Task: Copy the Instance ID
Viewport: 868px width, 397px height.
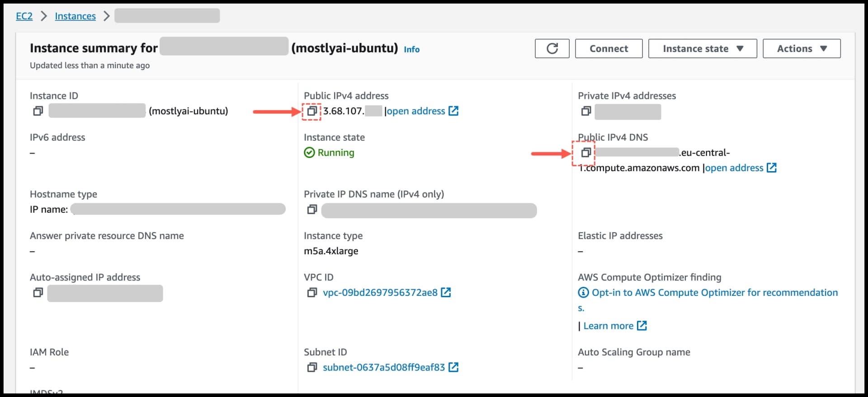Action: click(x=38, y=111)
